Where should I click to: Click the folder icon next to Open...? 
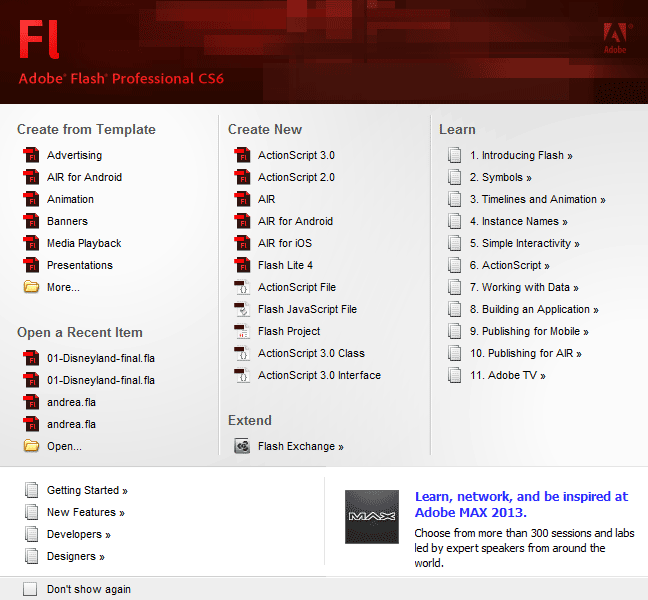(31, 445)
